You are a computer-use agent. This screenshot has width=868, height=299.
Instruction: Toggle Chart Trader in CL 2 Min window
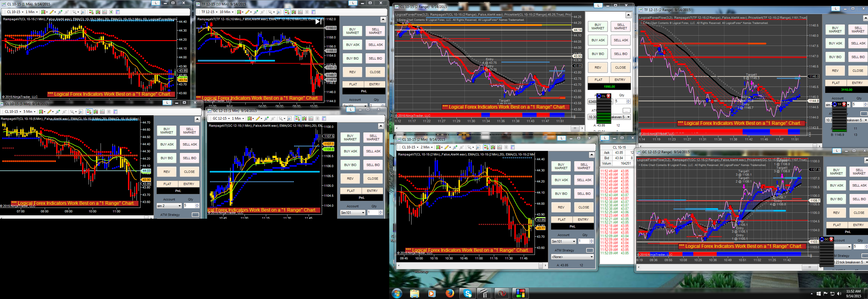tap(486, 147)
